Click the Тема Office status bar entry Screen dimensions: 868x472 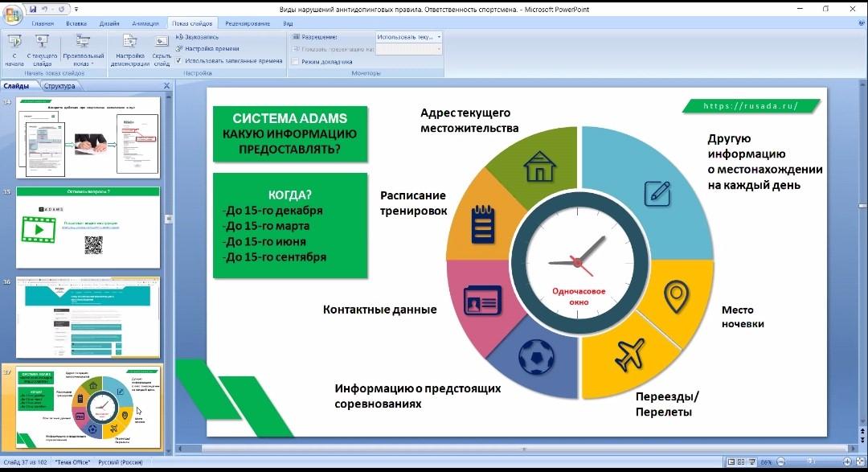pyautogui.click(x=72, y=462)
